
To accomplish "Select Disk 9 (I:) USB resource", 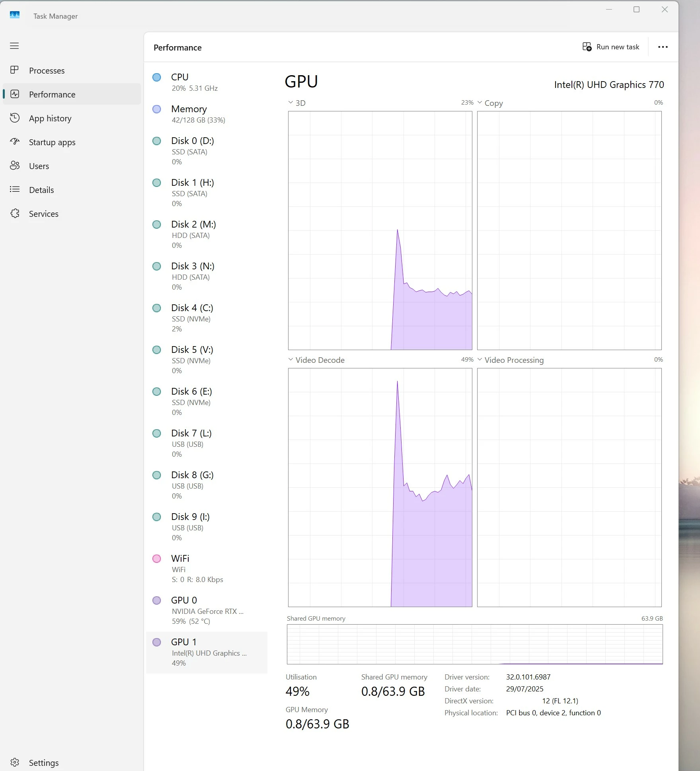I will click(x=207, y=527).
